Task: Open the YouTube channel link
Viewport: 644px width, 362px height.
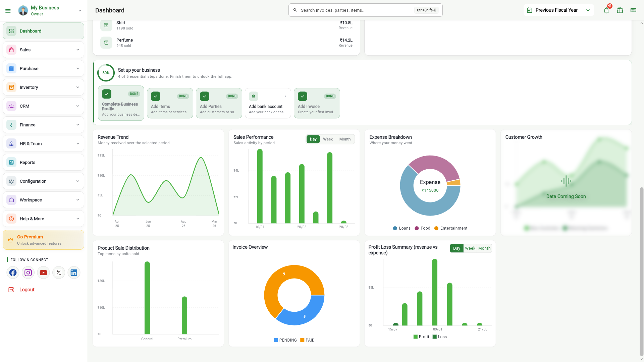Action: (43, 273)
